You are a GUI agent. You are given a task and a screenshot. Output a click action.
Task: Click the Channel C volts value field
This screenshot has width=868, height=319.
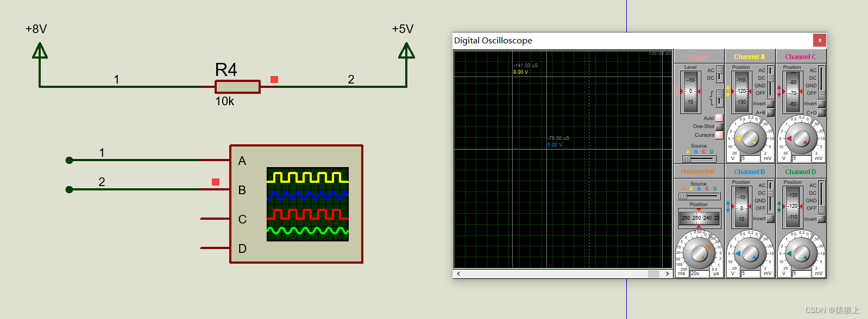(x=802, y=159)
